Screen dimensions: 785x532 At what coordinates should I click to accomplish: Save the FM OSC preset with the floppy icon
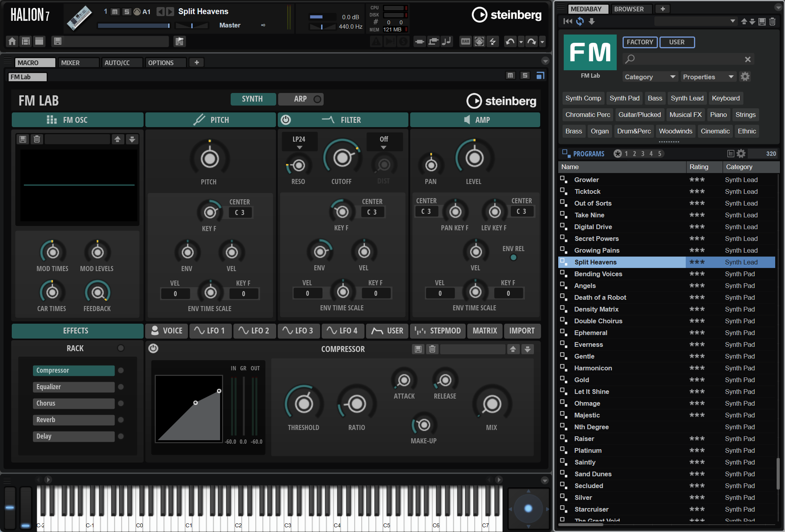tap(23, 139)
